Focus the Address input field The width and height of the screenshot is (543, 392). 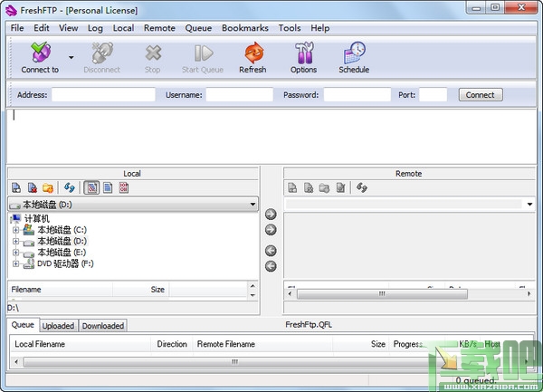[103, 94]
